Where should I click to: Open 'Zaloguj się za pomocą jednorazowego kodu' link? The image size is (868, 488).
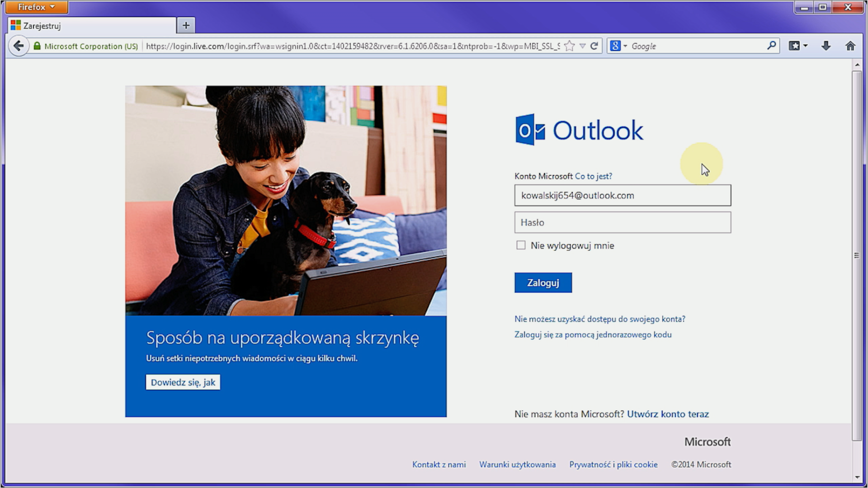[593, 335]
